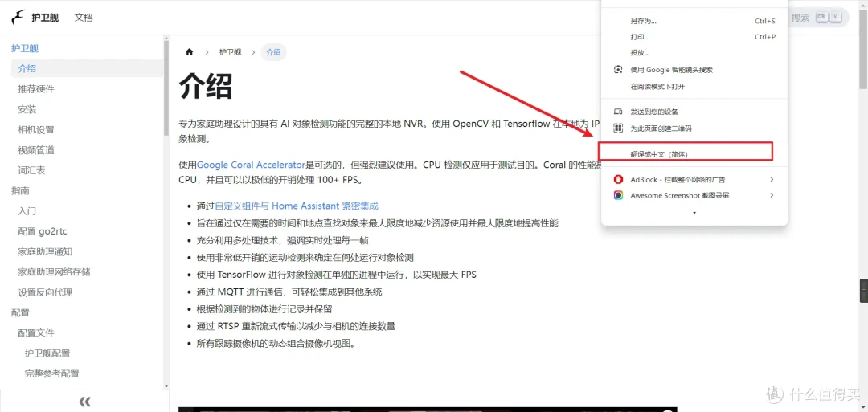Click Google Lens search camera icon
868x412 pixels.
click(x=618, y=70)
